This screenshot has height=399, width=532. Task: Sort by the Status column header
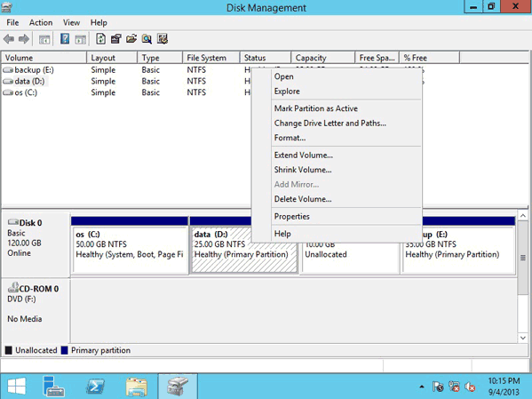[x=266, y=58]
